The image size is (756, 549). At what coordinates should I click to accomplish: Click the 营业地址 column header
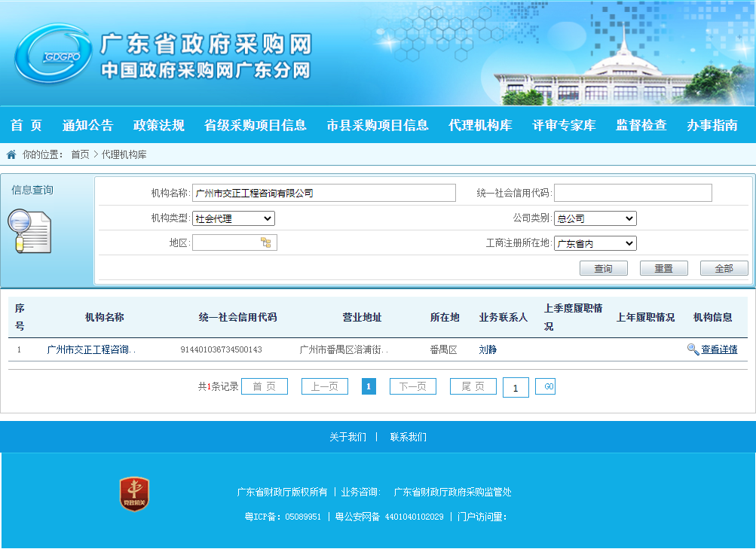point(362,317)
